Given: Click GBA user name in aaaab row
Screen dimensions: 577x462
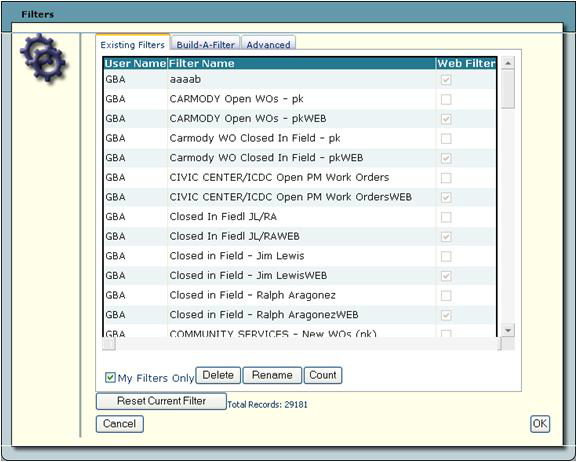Looking at the screenshot, I should 115,79.
